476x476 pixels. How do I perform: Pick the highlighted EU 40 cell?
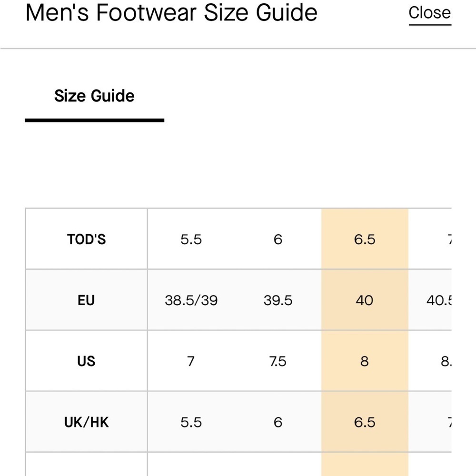[365, 300]
